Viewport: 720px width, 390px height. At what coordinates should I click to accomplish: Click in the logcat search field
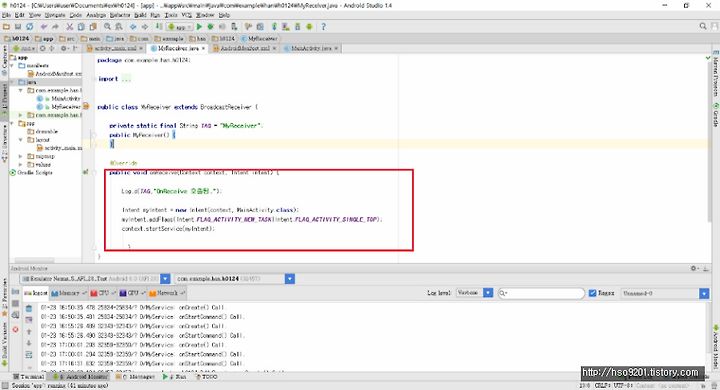tap(541, 293)
